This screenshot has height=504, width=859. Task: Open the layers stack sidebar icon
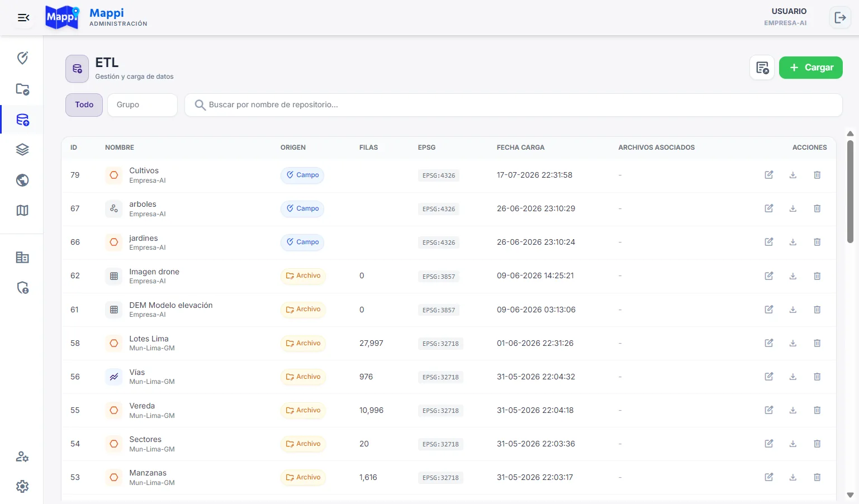22,150
